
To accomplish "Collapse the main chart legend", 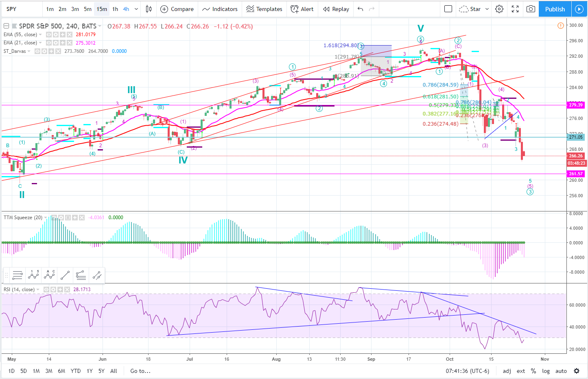I will (6, 26).
